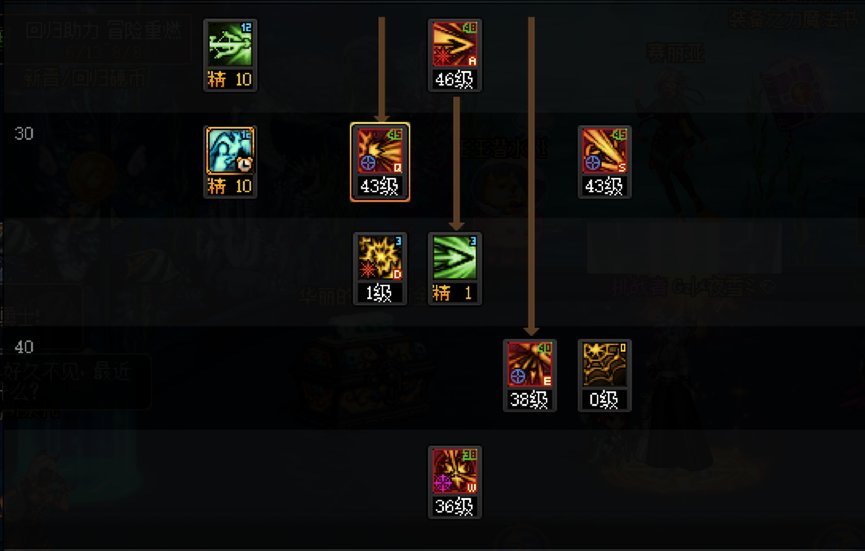865x551 pixels.
Task: Click the 43级 label under the S skill
Action: coord(605,186)
